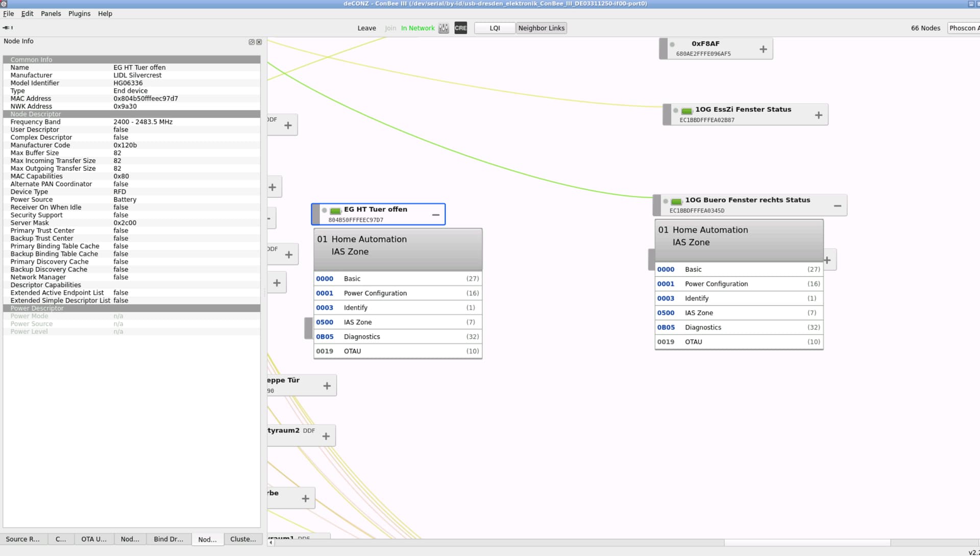Viewport: 980px width, 556px height.
Task: Select Identify cluster in 1OG Buero node
Action: (x=739, y=298)
